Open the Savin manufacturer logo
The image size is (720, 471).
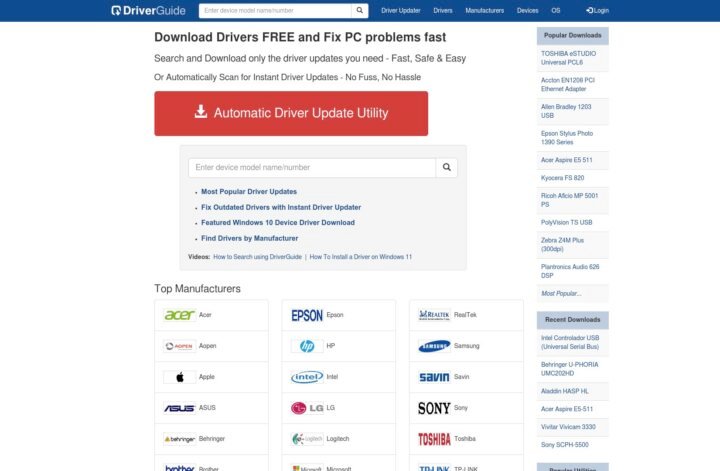(x=434, y=377)
